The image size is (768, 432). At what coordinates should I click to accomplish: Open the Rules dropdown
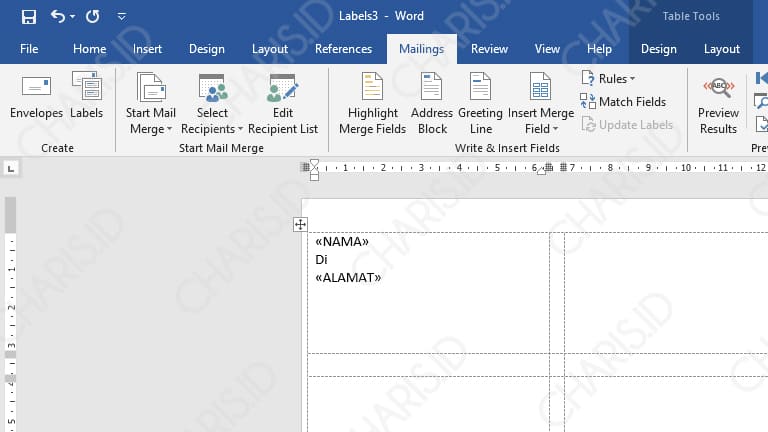(608, 78)
